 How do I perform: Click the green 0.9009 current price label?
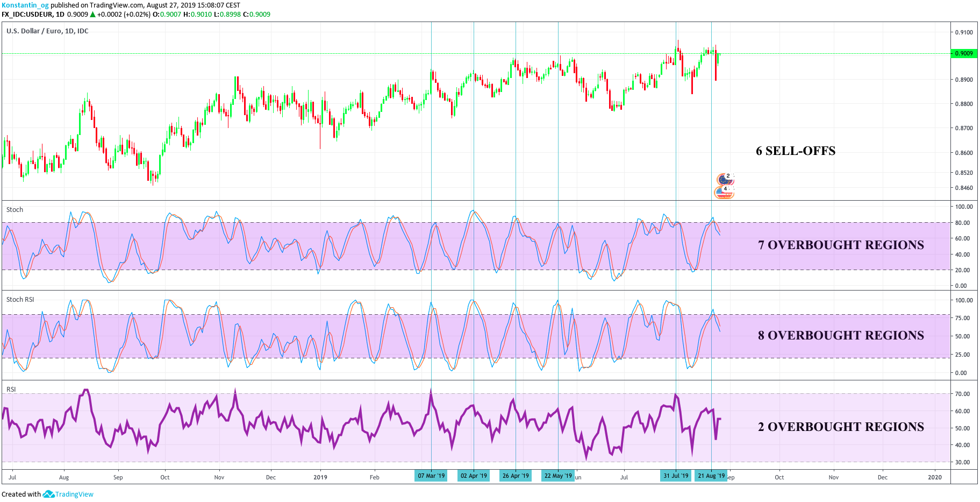[963, 53]
